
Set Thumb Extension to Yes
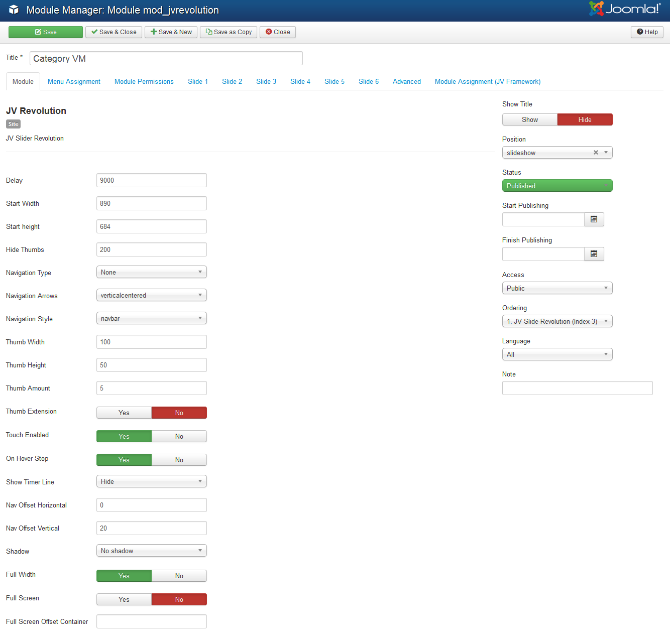[x=124, y=413]
